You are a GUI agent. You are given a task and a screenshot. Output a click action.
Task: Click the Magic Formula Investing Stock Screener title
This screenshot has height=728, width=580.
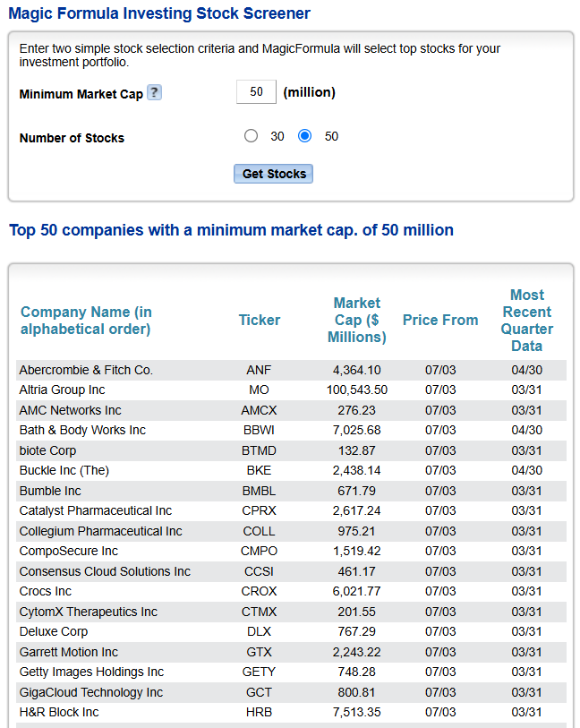tap(159, 13)
